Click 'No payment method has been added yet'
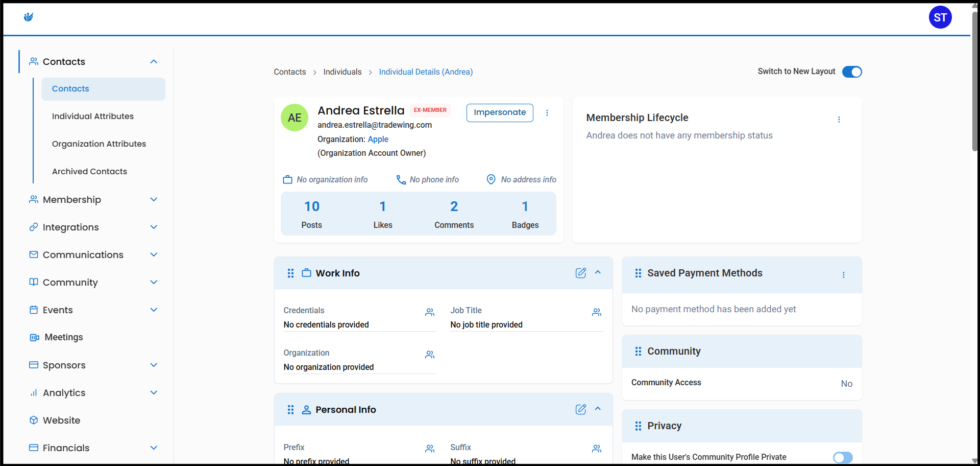Viewport: 980px width, 466px height. tap(714, 309)
